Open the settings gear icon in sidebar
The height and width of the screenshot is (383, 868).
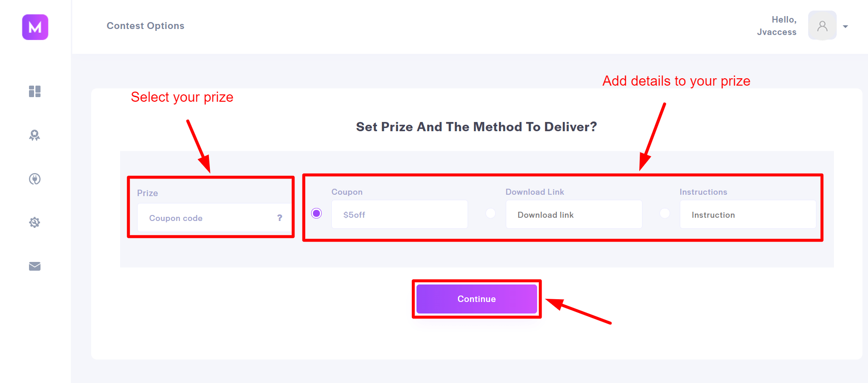[x=35, y=223]
